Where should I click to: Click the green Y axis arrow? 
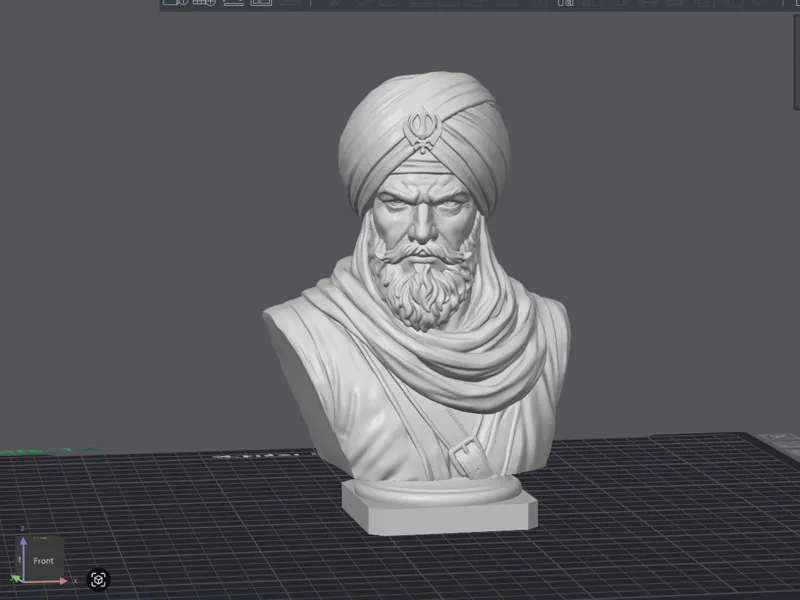click(x=16, y=579)
